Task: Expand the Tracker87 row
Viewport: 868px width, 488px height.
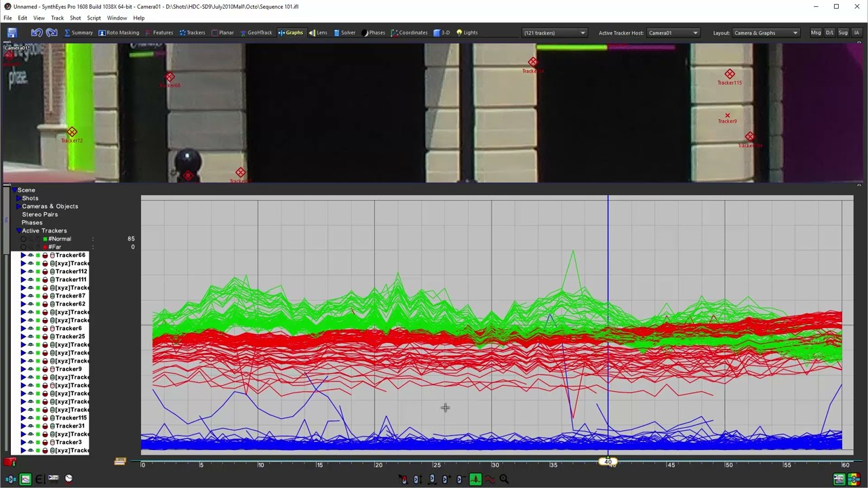Action: click(23, 296)
